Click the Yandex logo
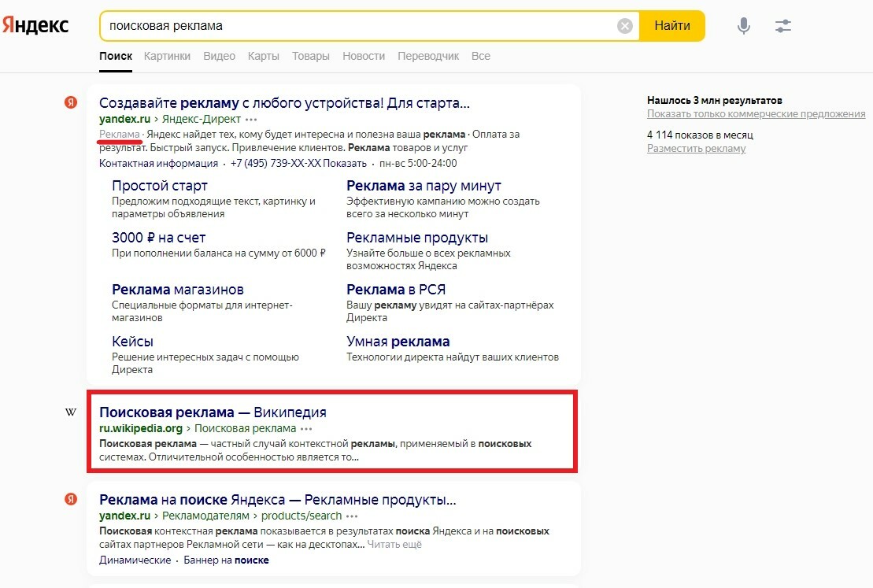The width and height of the screenshot is (873, 588). [35, 25]
